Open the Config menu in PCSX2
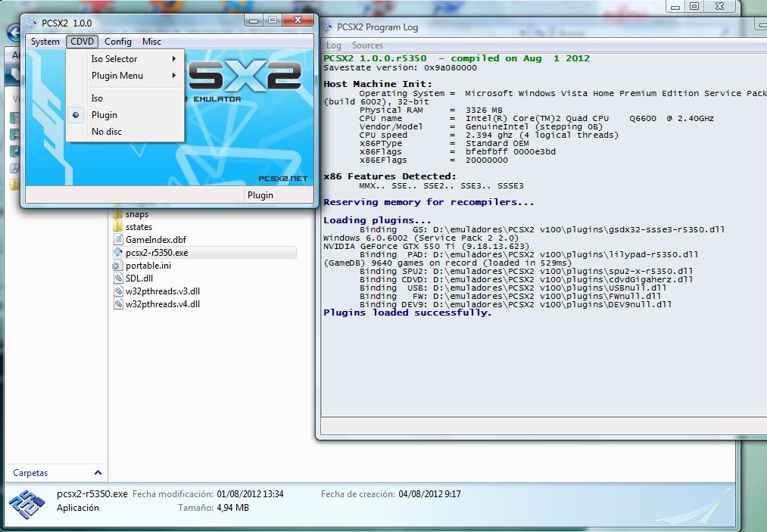The width and height of the screenshot is (767, 532). coord(118,42)
